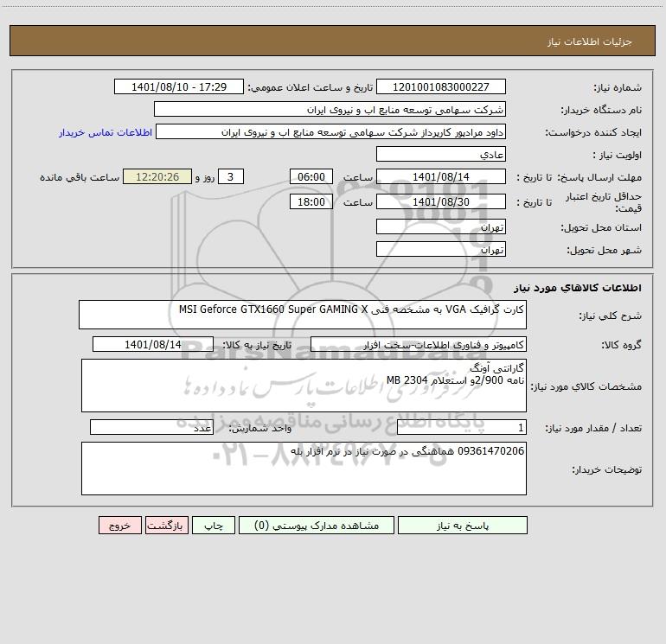Click the جزئیات اطلاعات نیاز header title
Viewport: 666px width, 644px height.
[590, 41]
